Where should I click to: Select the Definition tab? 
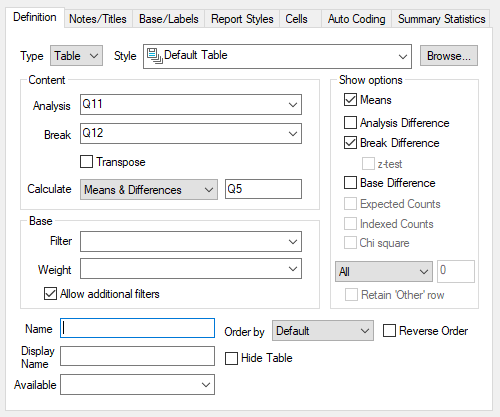tap(35, 17)
